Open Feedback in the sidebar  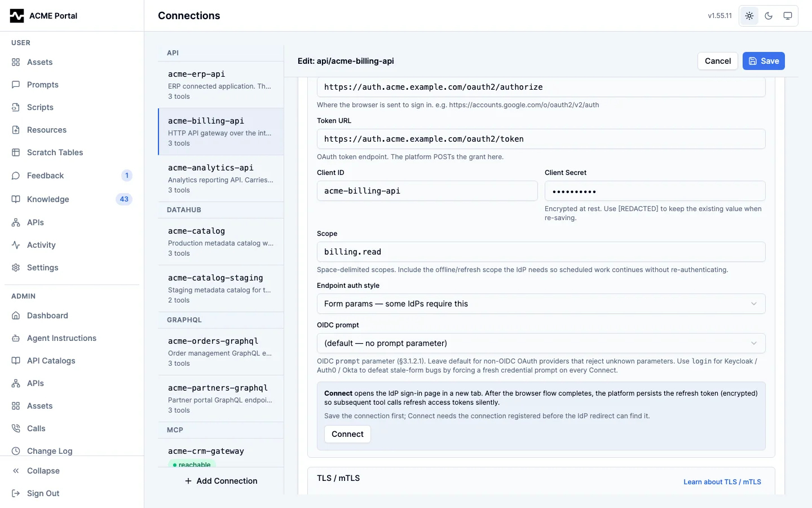72,176
